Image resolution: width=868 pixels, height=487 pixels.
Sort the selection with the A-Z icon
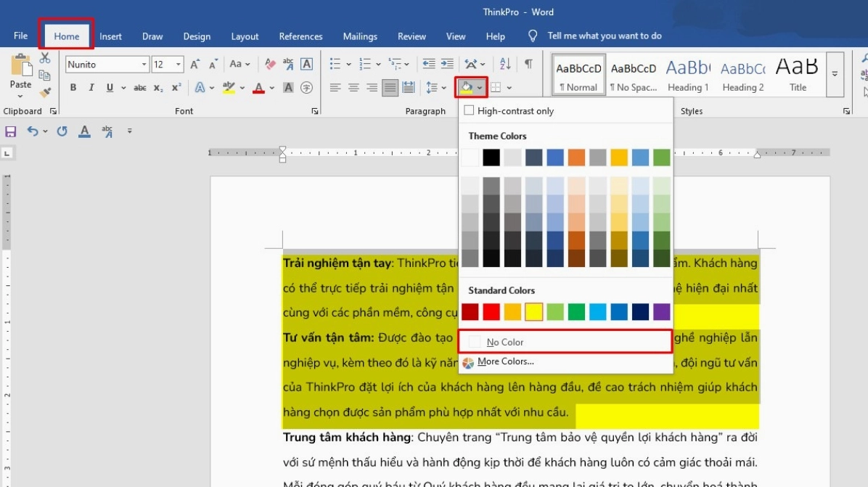click(505, 64)
